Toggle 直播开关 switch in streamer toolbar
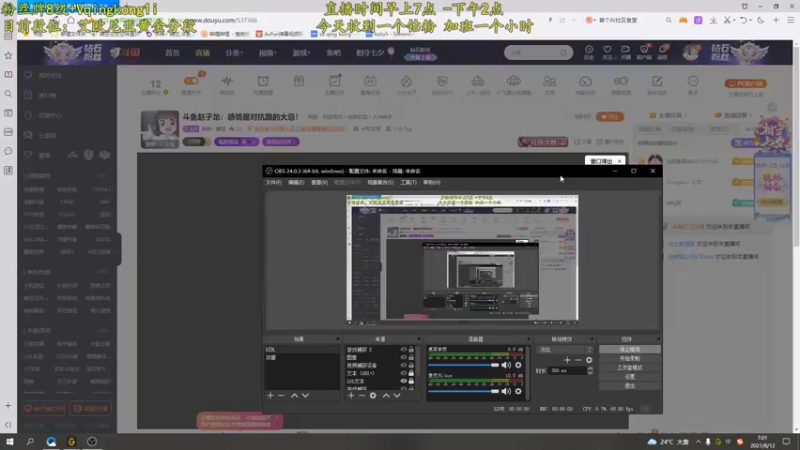This screenshot has height=450, width=800. click(191, 81)
